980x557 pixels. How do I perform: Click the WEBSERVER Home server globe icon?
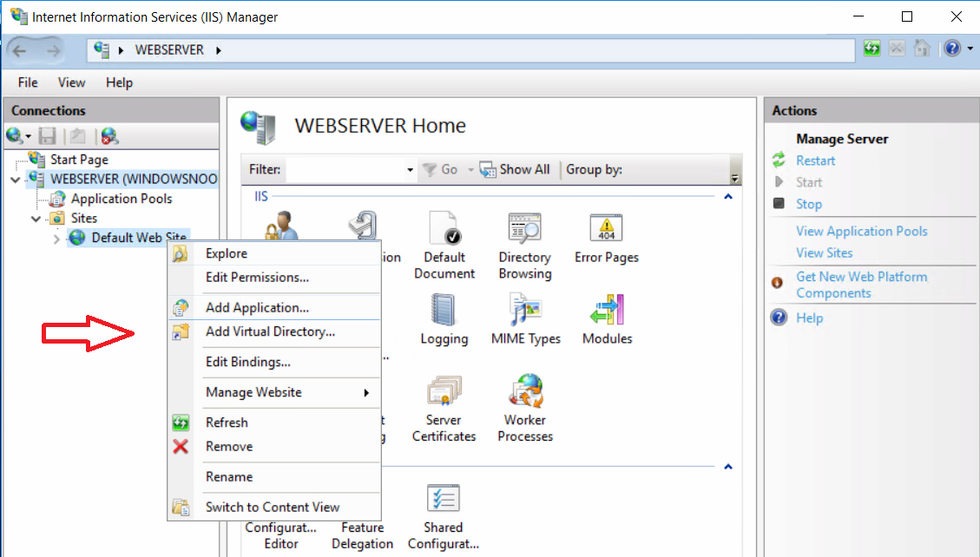[258, 127]
